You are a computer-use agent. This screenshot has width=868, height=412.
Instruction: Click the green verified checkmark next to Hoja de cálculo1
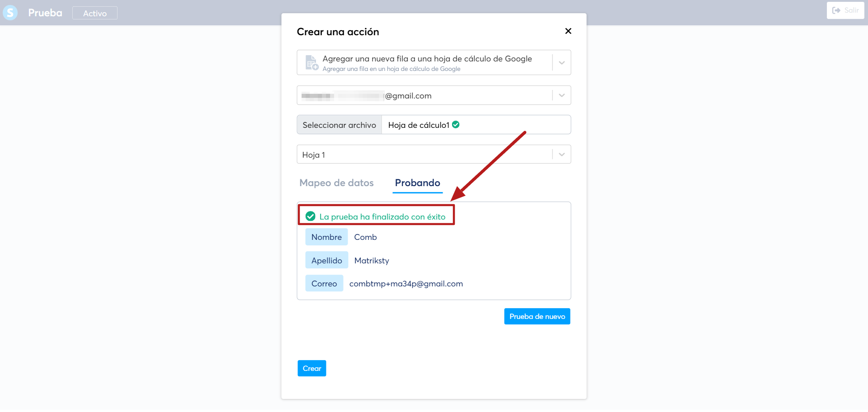(x=456, y=125)
